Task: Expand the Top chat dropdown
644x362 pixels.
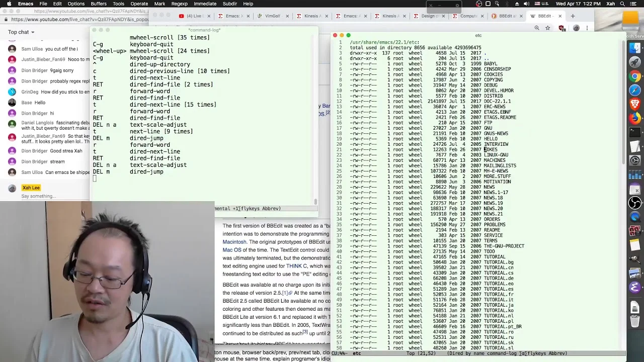Action: click(x=21, y=32)
